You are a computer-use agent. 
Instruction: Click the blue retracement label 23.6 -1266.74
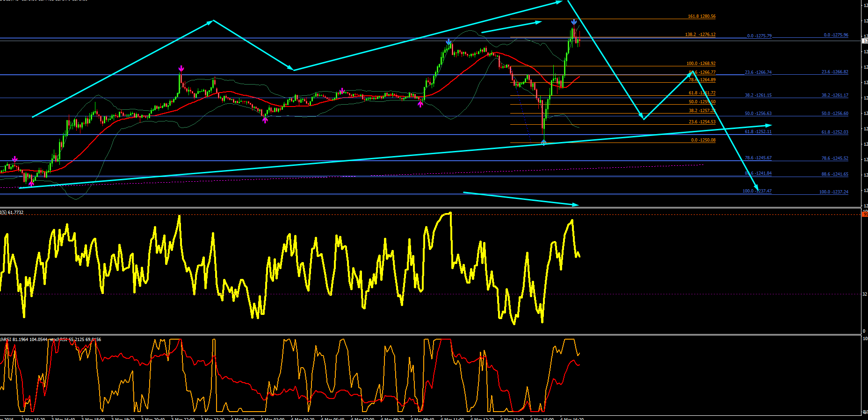tap(758, 72)
